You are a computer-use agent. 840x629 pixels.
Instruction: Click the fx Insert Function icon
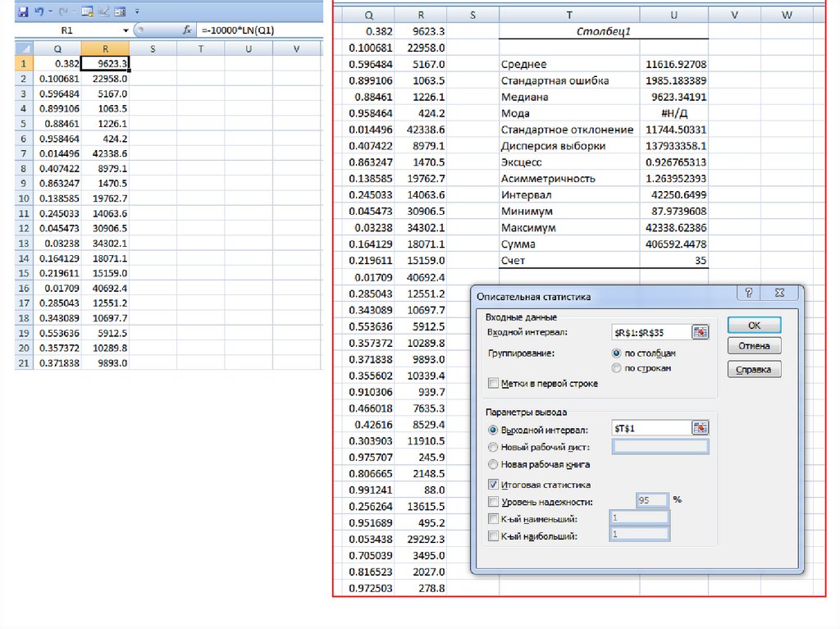click(x=186, y=30)
